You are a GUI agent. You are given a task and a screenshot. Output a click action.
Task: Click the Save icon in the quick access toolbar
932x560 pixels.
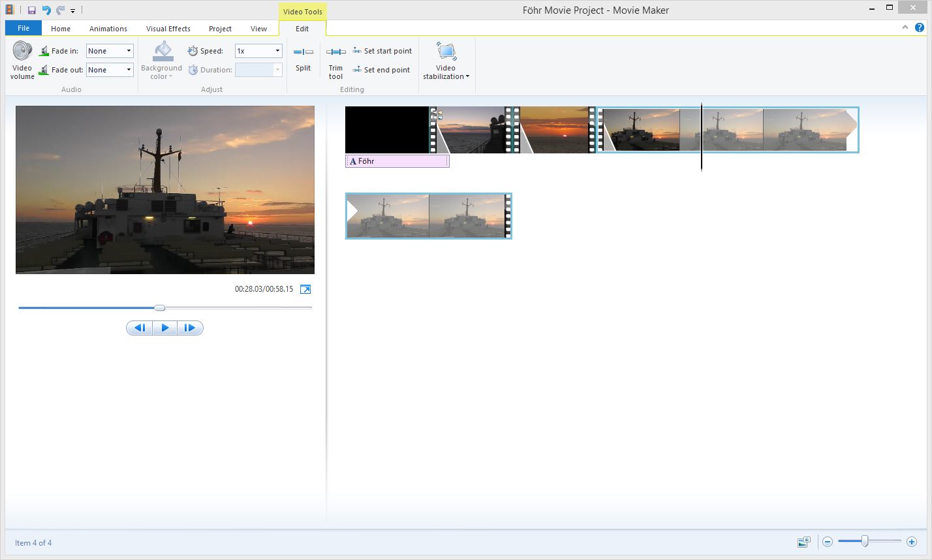[x=31, y=10]
